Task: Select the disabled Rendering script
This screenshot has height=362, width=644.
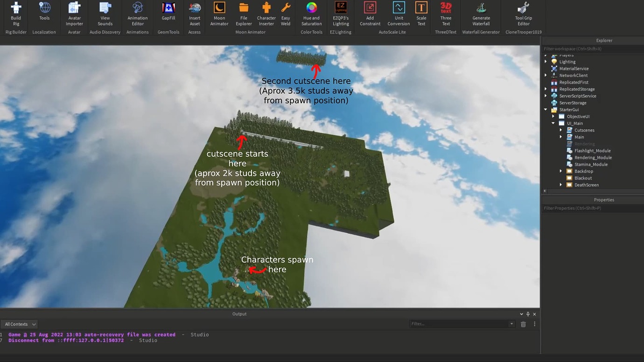Action: (x=584, y=144)
